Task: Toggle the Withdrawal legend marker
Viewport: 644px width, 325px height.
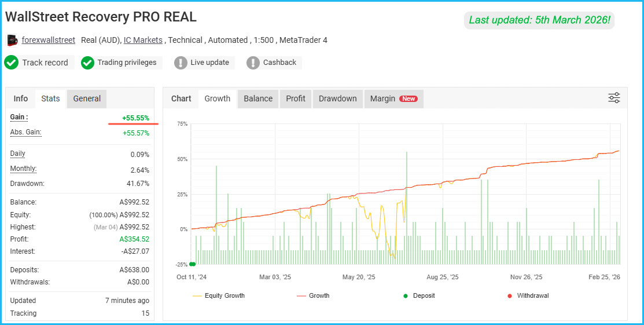Action: pos(528,295)
